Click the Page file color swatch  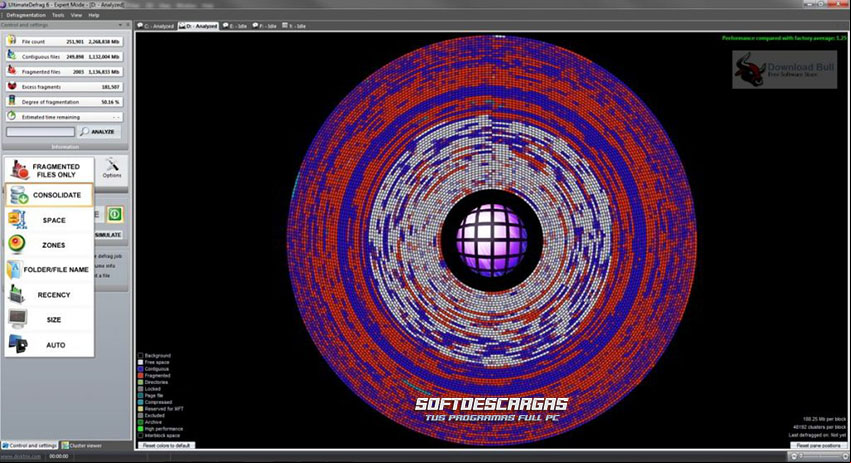point(141,395)
